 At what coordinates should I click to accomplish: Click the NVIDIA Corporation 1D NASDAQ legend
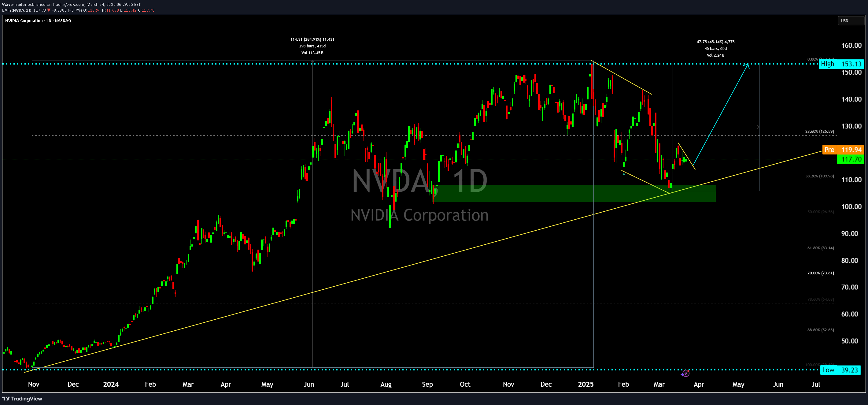coord(38,20)
